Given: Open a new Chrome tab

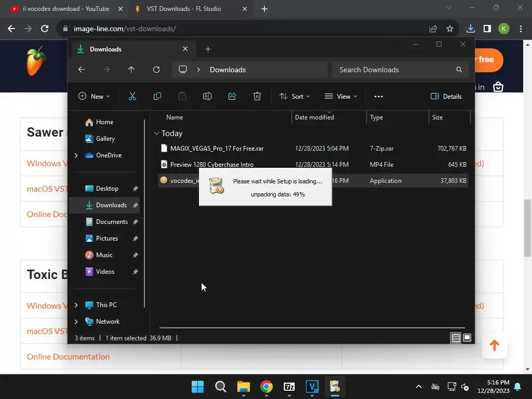Looking at the screenshot, I should click(264, 9).
